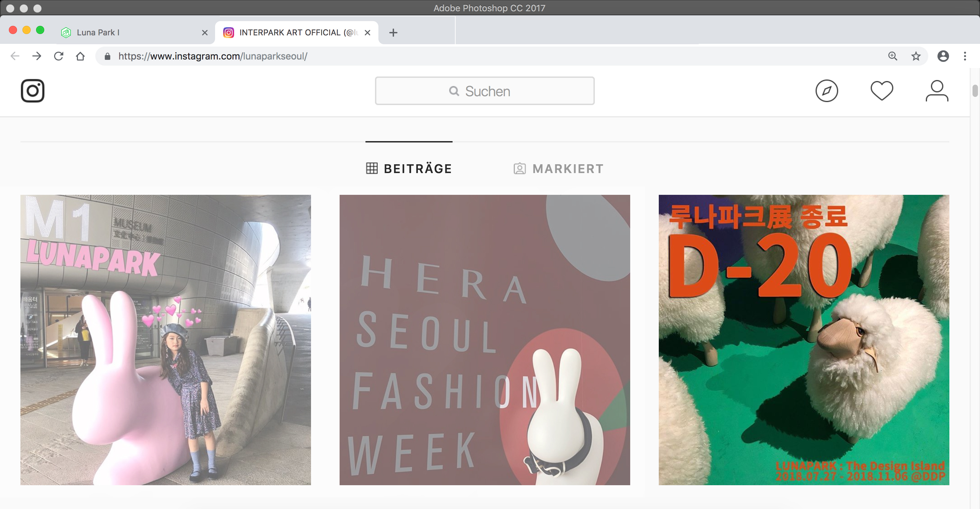
Task: Open the Instagram profile person icon
Action: pos(937,91)
